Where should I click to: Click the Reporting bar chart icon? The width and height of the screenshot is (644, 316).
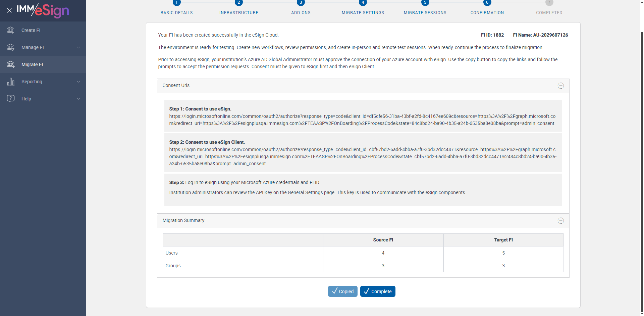coord(11,82)
